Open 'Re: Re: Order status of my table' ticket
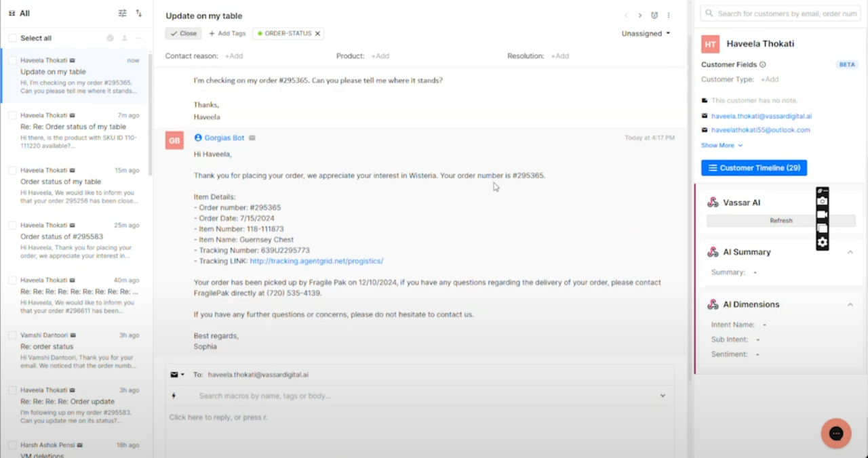Viewport: 868px width, 458px height. point(77,130)
